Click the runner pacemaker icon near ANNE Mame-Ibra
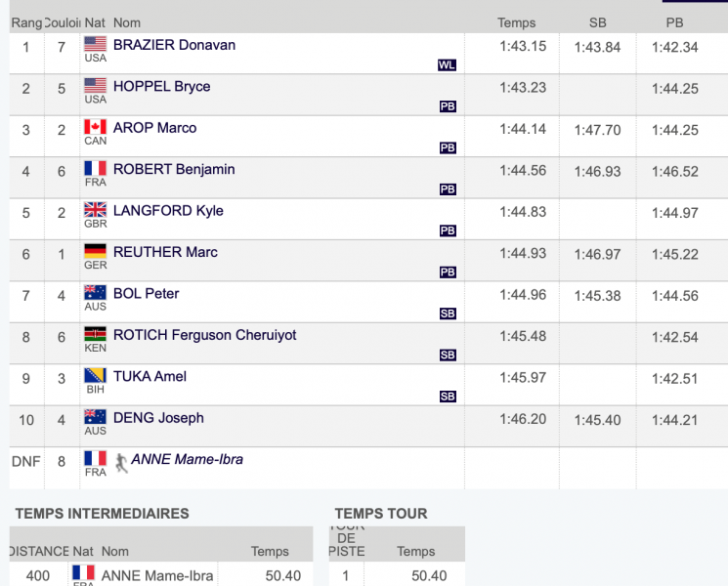Viewport: 728px width, 586px height. point(121,463)
